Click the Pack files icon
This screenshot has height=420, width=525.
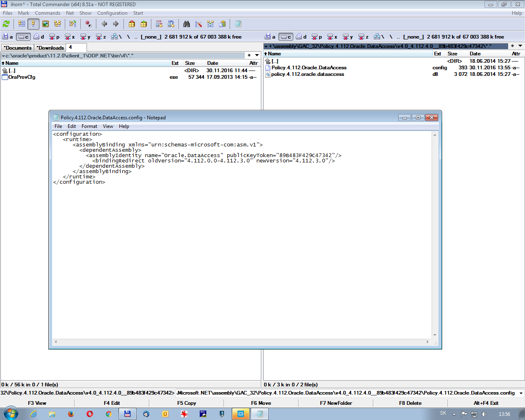click(x=132, y=24)
